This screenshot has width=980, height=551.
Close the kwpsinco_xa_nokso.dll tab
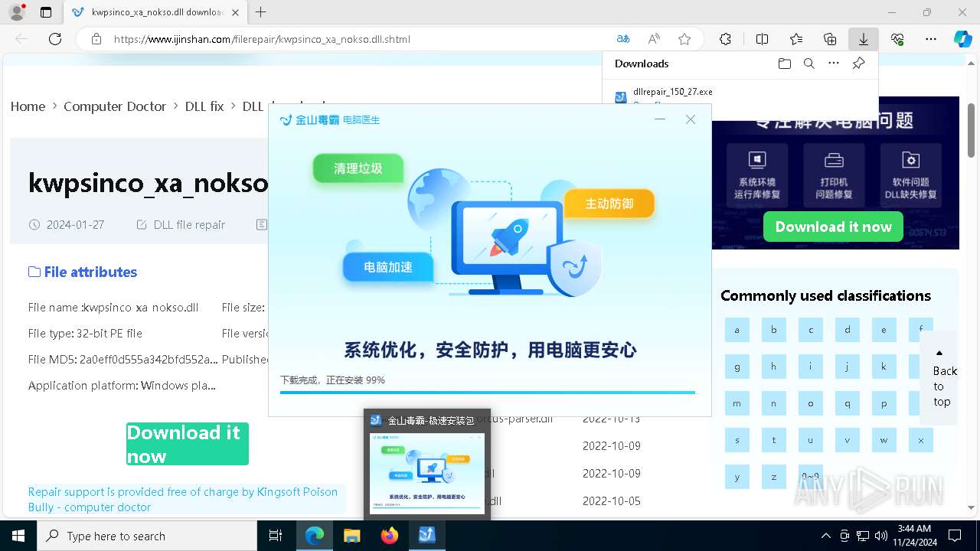point(235,12)
